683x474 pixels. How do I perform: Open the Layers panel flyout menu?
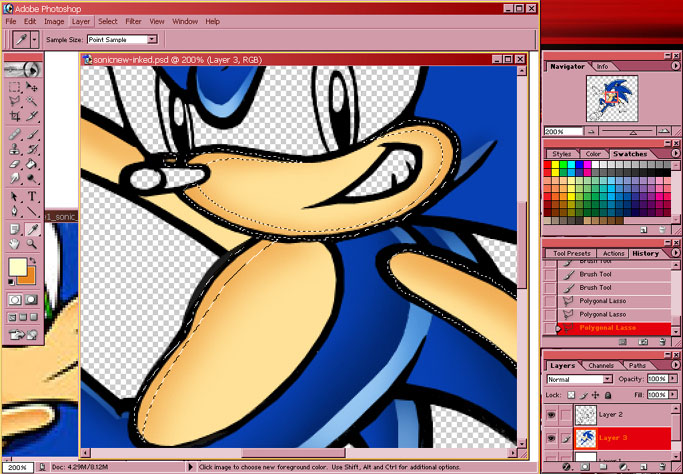tap(676, 365)
